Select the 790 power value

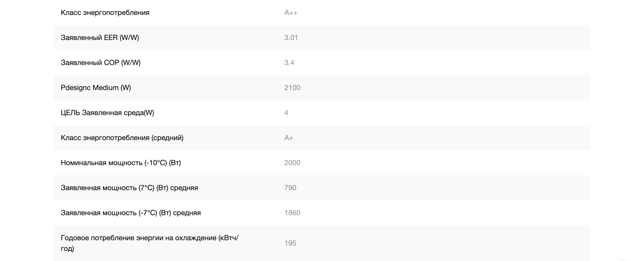[x=290, y=188]
